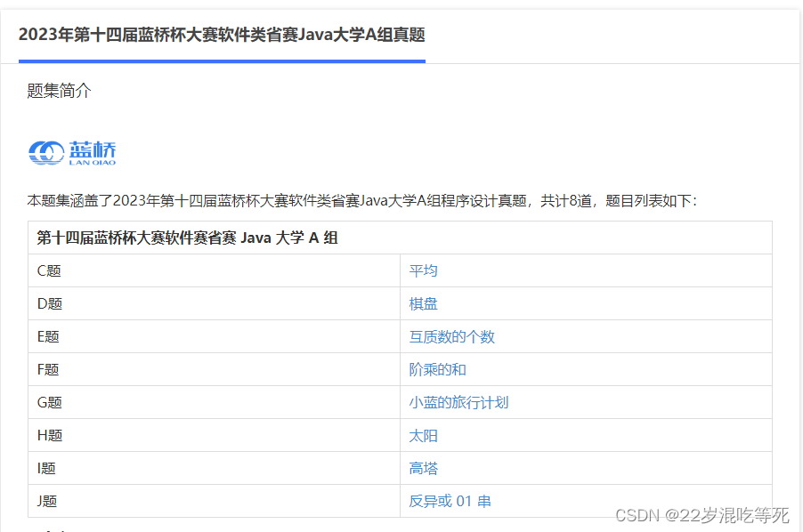This screenshot has width=803, height=532.
Task: Click the 蓝桥 LAN QIAO logo
Action: pos(72,152)
